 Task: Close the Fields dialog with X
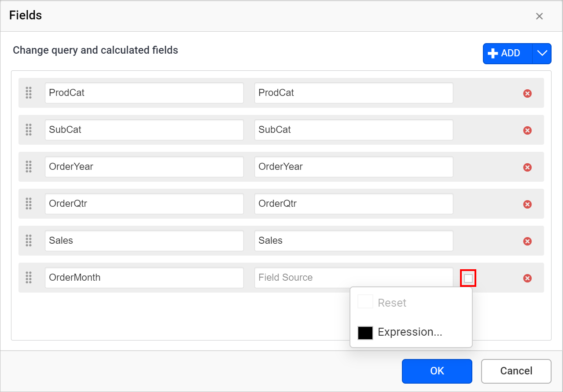[539, 16]
